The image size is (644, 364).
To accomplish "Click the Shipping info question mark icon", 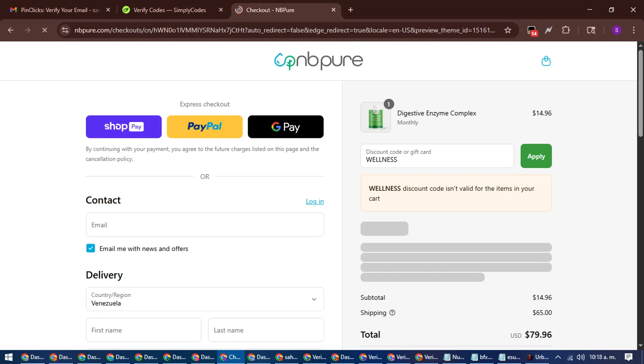I will (x=392, y=313).
